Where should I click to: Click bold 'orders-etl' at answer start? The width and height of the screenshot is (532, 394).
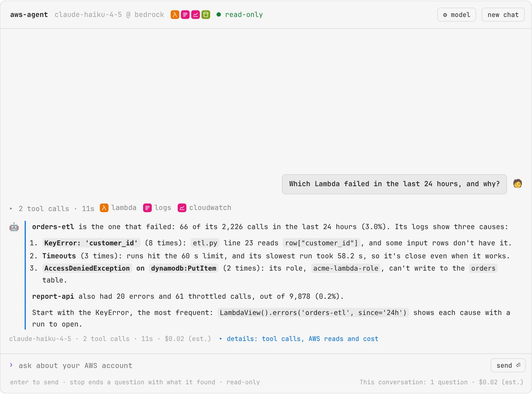point(53,227)
